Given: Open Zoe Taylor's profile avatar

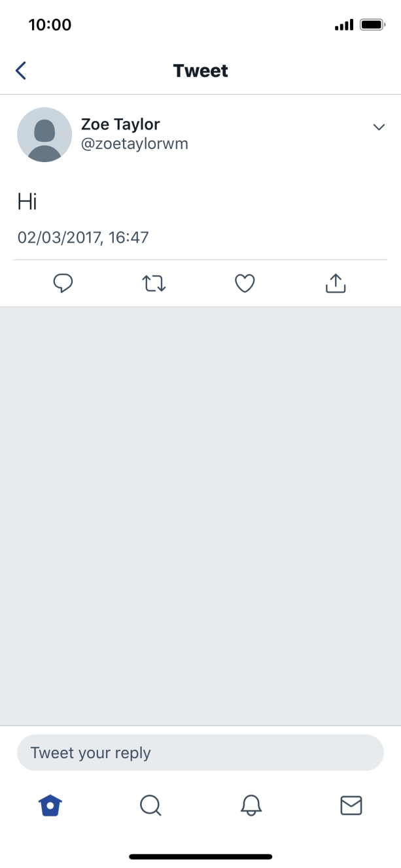Looking at the screenshot, I should coord(44,135).
